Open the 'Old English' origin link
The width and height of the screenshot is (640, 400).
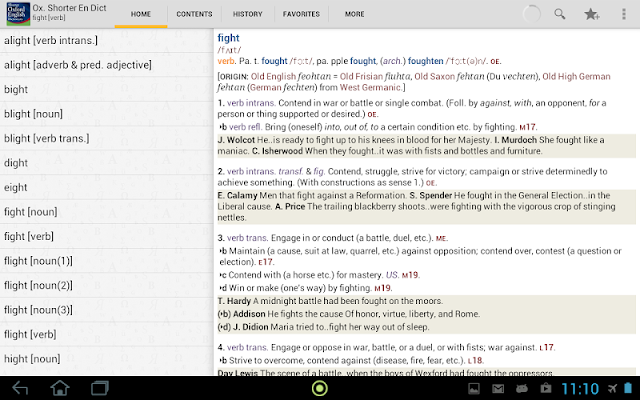[x=273, y=77]
